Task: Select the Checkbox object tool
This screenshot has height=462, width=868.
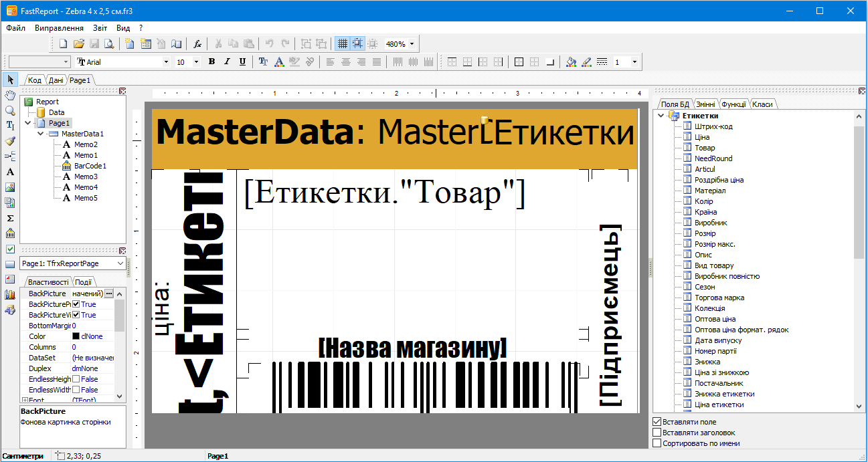Action: click(9, 248)
